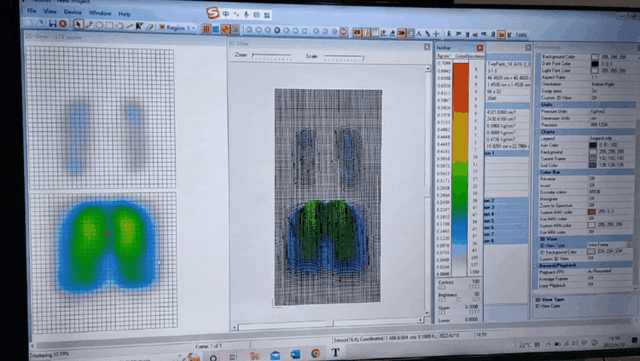Click the crosshair plus icon in toolbar
This screenshot has width=640, height=361.
pos(436,34)
